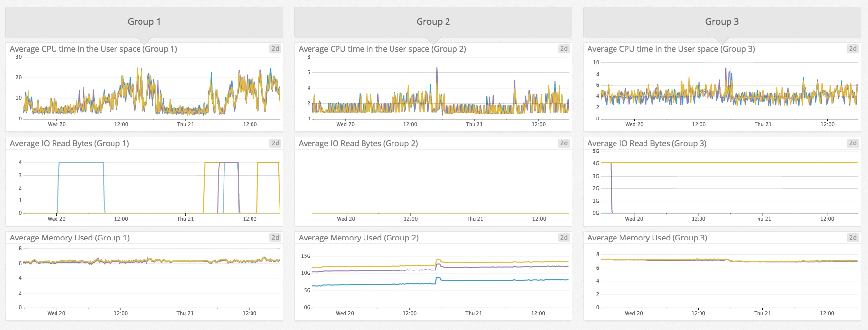
Task: Open 2d timeframe on Group 3 CPU graph
Action: [x=853, y=49]
